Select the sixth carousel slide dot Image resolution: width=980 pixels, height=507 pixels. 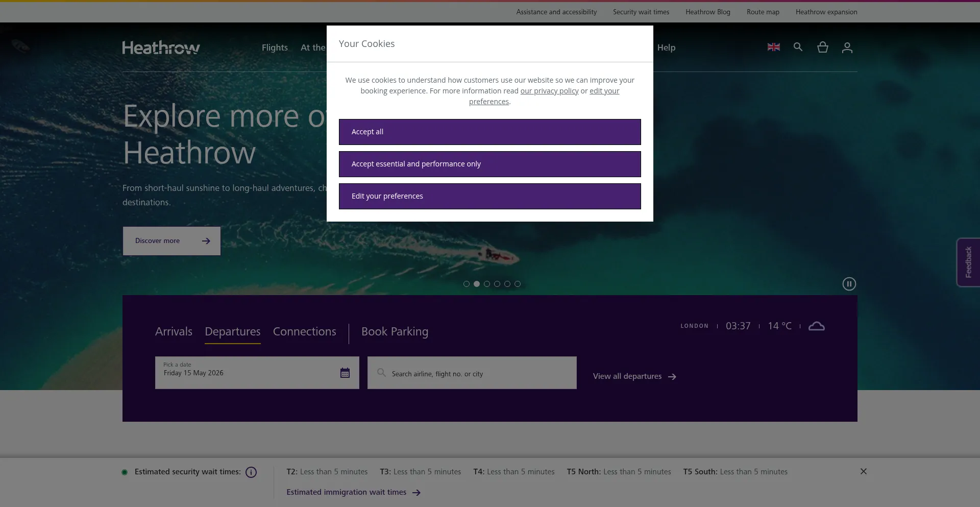[517, 284]
